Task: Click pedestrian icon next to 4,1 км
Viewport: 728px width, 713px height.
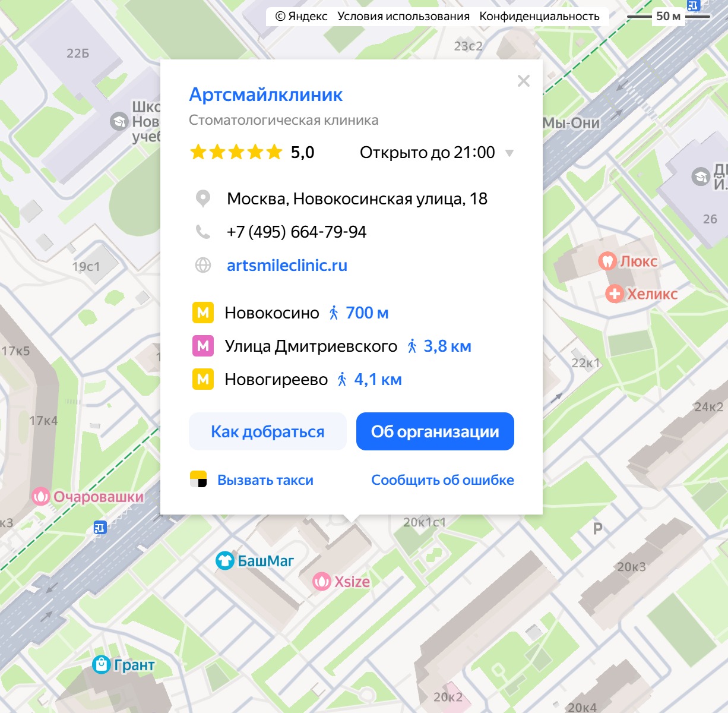Action: click(343, 379)
